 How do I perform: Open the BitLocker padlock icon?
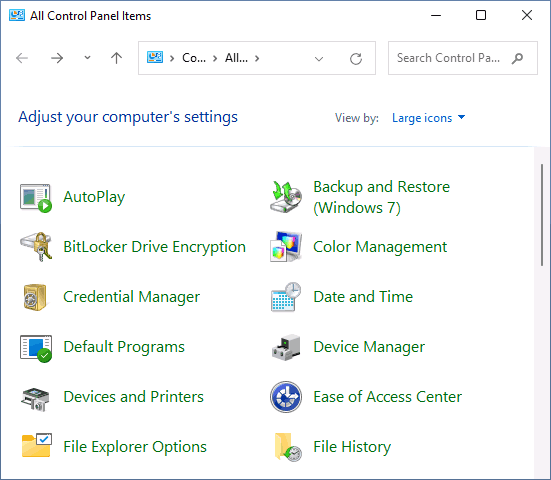tap(36, 247)
